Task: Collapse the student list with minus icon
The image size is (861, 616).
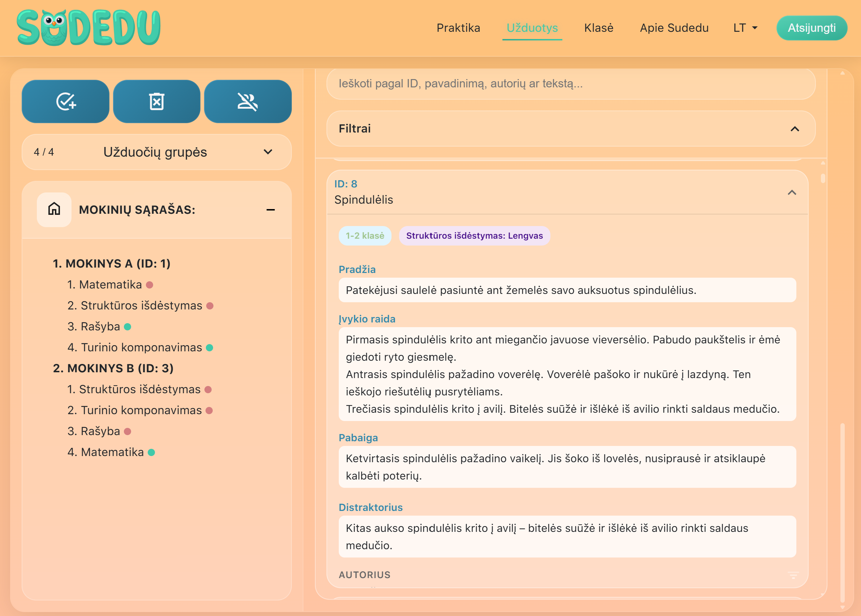Action: (271, 210)
